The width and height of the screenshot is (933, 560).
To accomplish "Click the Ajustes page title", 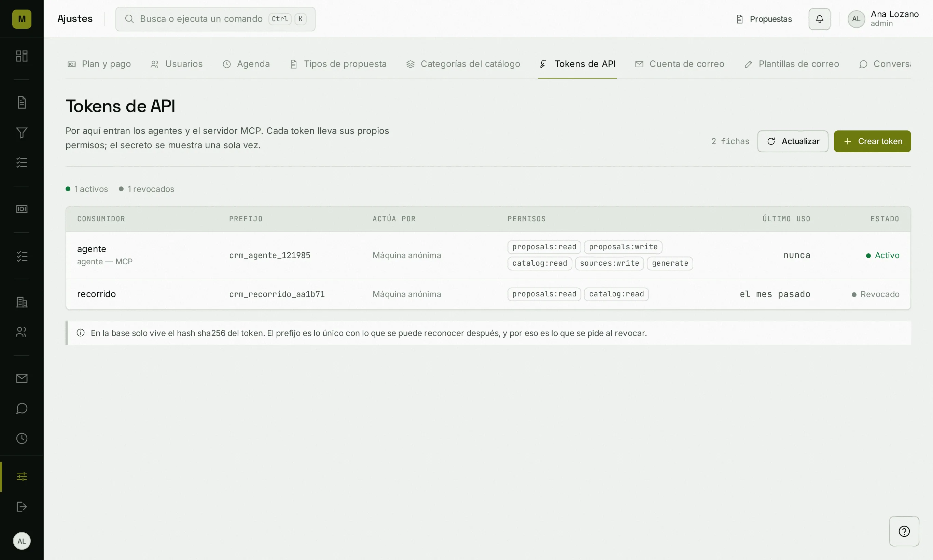I will (x=75, y=19).
